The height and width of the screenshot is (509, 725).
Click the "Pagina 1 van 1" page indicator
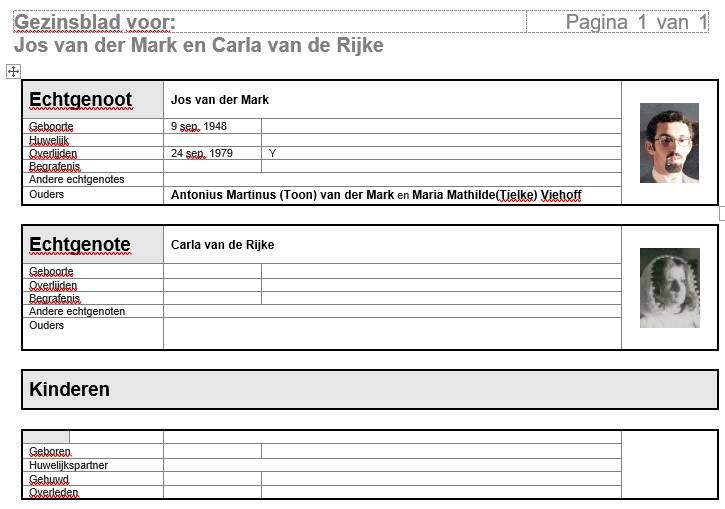(636, 22)
